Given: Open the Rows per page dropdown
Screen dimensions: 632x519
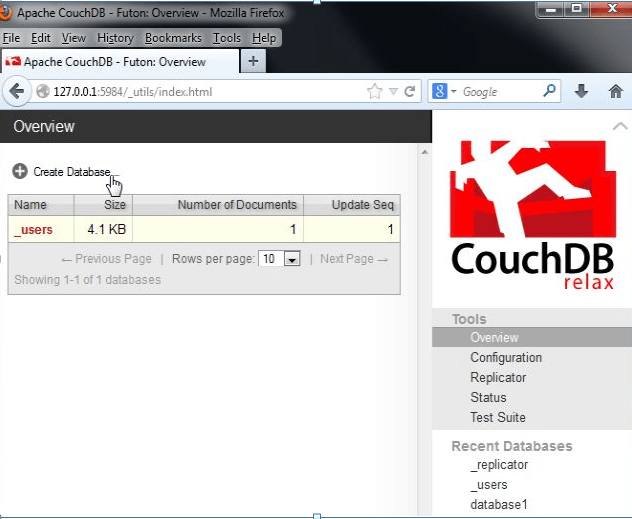Looking at the screenshot, I should pyautogui.click(x=279, y=259).
